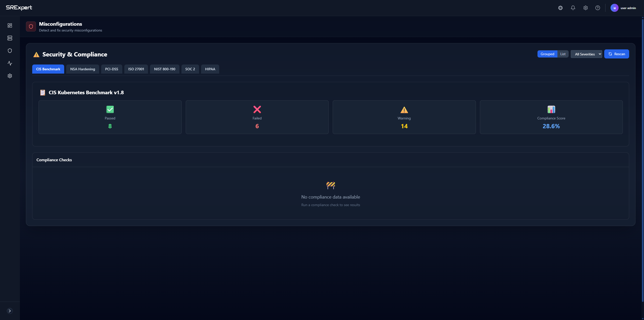Open sidebar settings gear icon
The image size is (644, 320).
(x=10, y=76)
